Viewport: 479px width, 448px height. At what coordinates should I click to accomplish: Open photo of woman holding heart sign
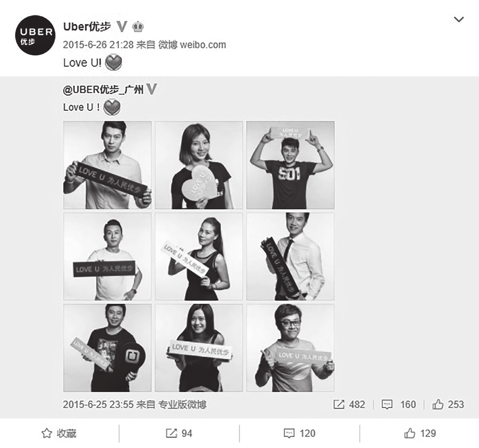199,165
